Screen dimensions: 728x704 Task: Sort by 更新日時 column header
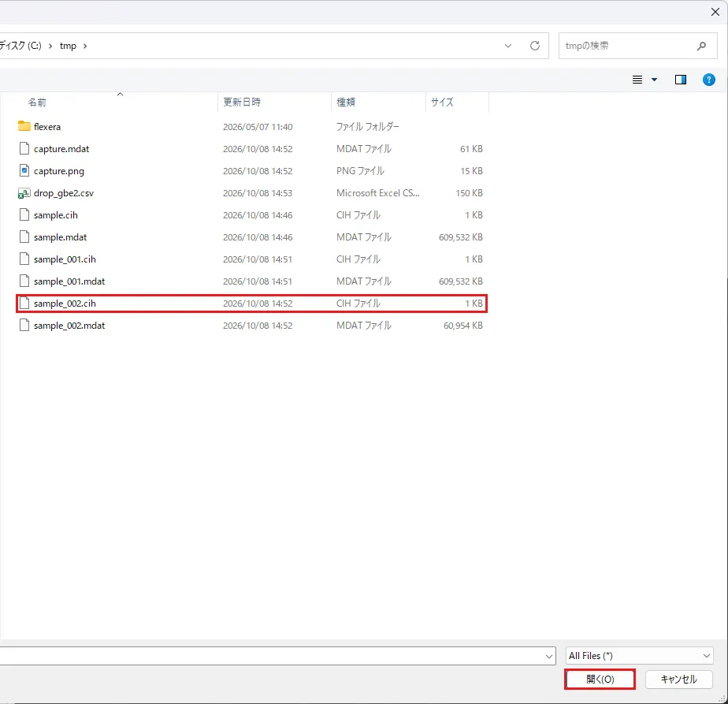click(242, 102)
